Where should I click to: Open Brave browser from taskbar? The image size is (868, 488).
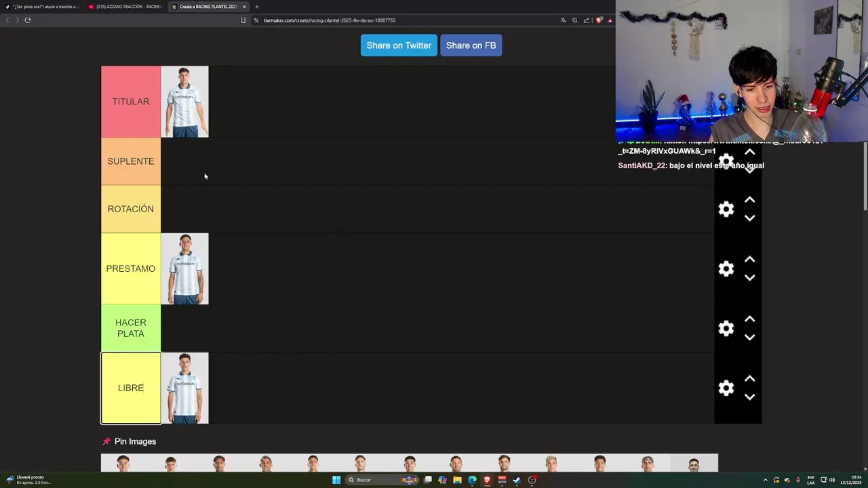487,480
